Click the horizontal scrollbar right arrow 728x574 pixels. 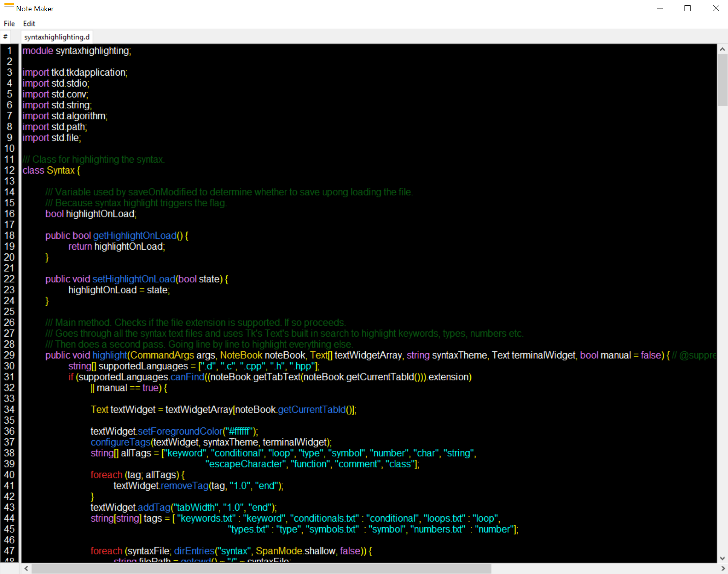point(723,568)
